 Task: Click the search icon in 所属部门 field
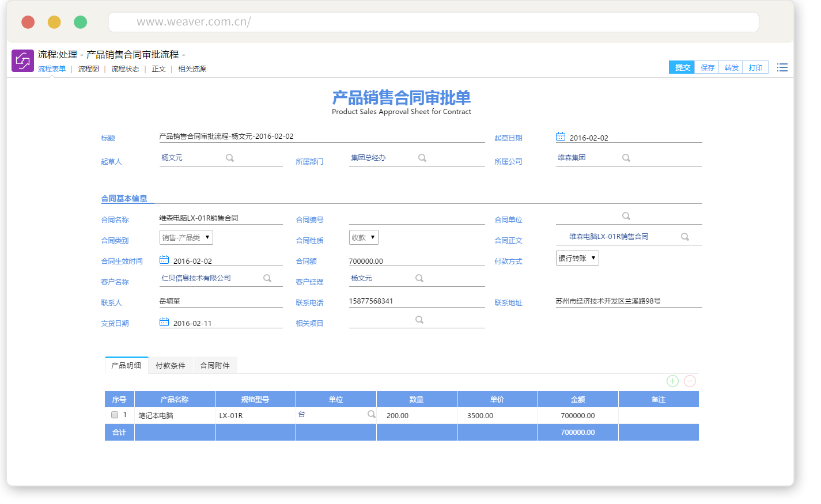[422, 158]
